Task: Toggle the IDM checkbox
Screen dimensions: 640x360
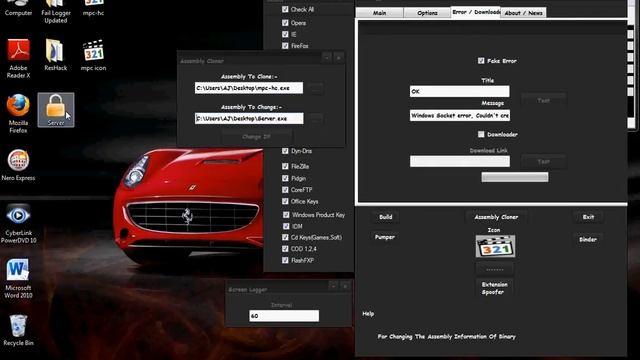Action: pos(286,226)
